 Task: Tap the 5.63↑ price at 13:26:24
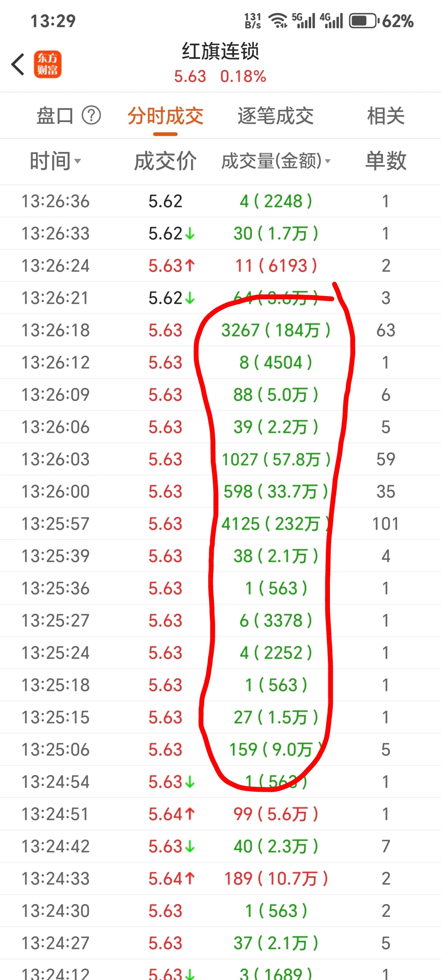tap(171, 266)
